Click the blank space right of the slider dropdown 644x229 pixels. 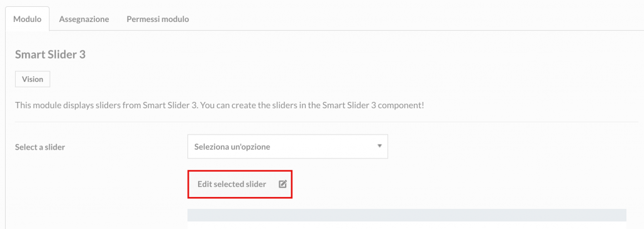click(x=513, y=147)
